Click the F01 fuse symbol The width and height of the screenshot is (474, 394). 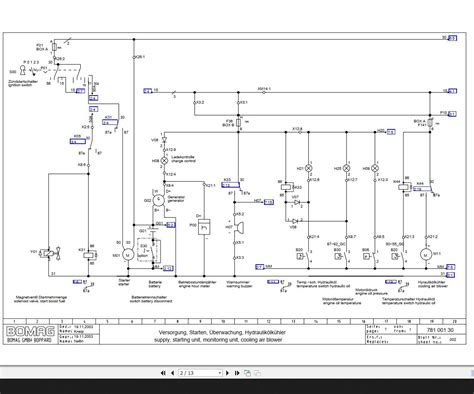55,47
